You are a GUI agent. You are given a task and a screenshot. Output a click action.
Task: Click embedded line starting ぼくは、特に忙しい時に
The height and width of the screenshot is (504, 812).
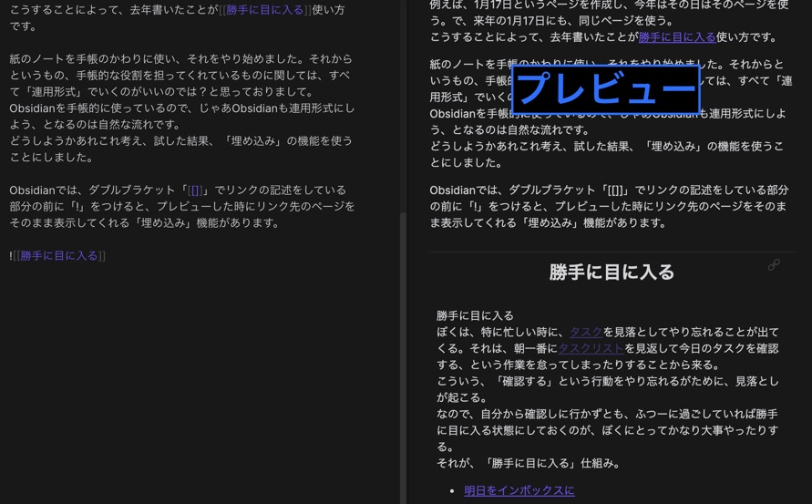(x=608, y=332)
